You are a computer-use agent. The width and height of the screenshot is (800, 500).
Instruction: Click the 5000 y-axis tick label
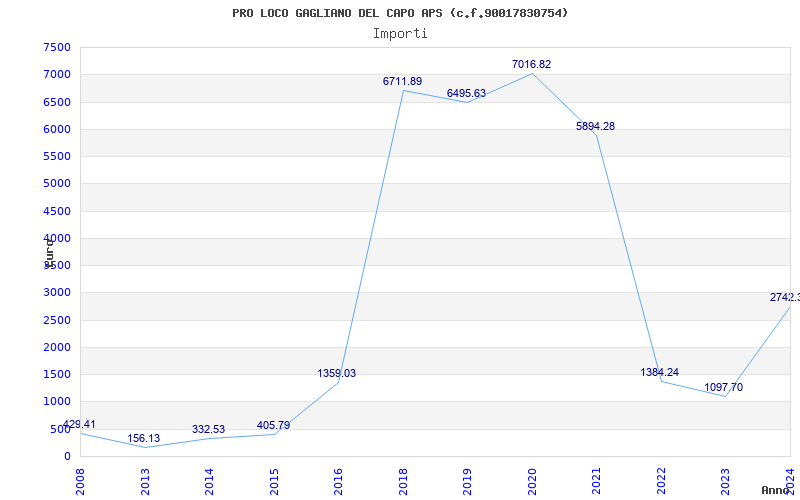57,184
